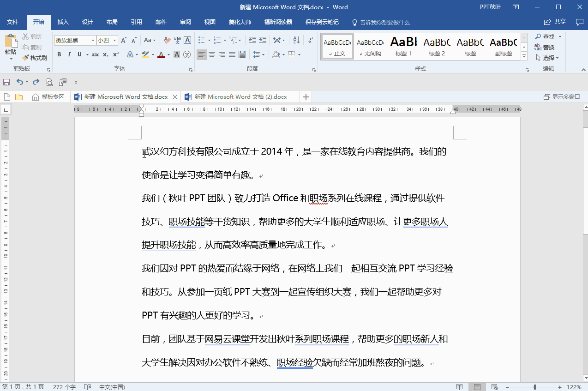588x391 pixels.
Task: Switch to the 插入 ribbon tab
Action: click(63, 22)
